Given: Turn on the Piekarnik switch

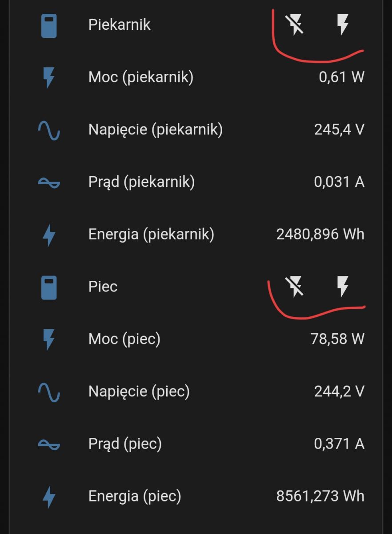Looking at the screenshot, I should point(342,24).
